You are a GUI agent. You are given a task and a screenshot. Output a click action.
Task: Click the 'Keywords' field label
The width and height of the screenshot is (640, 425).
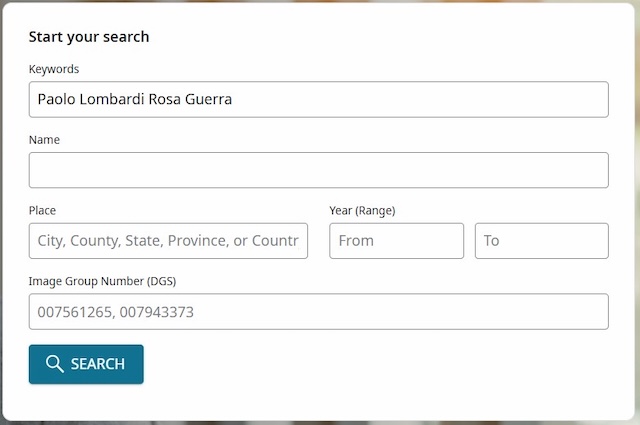54,70
